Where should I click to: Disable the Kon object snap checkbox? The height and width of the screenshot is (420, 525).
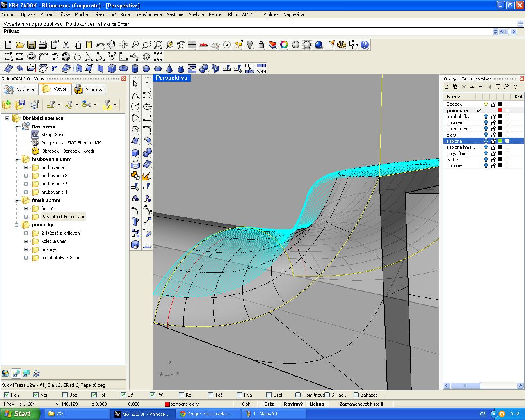coord(7,395)
